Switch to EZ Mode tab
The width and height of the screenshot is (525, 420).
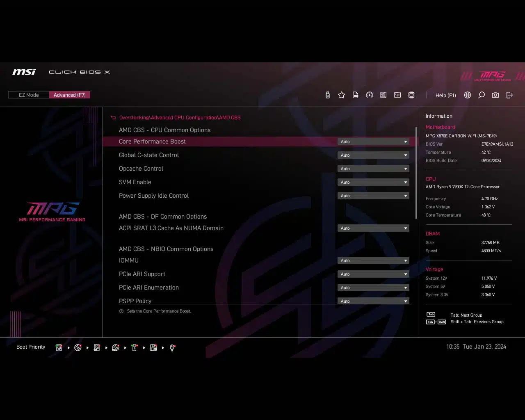[29, 95]
